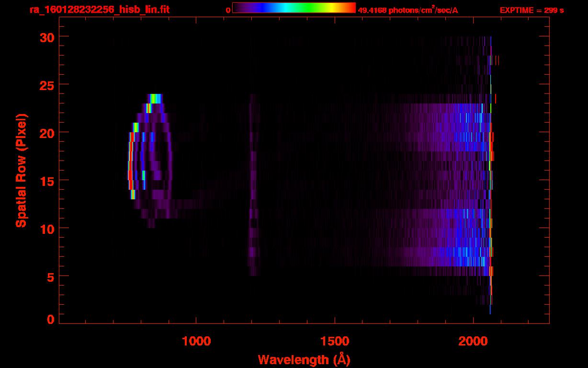This screenshot has height=368, width=588.
Task: Click the EXPTIME = 299 s label
Action: [x=531, y=10]
